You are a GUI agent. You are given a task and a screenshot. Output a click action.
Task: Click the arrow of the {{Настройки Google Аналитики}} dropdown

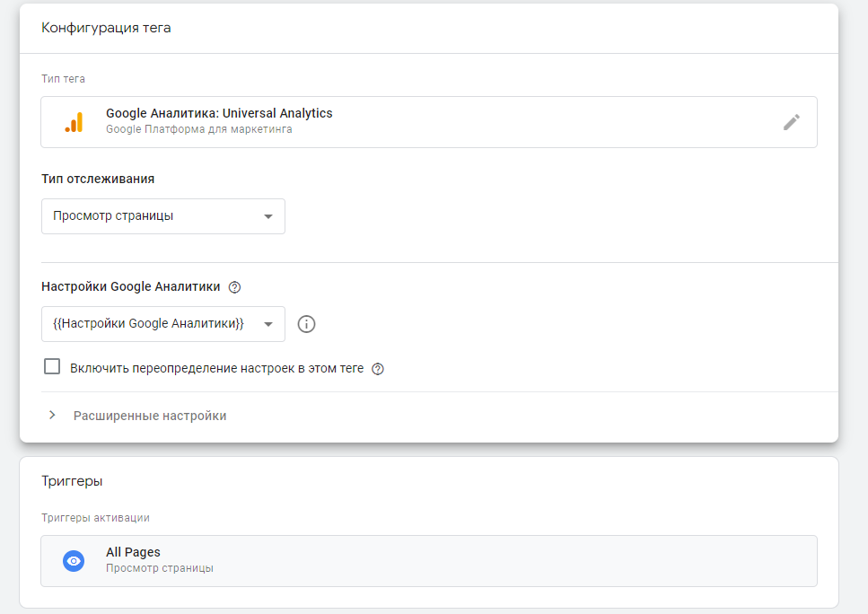(x=267, y=325)
